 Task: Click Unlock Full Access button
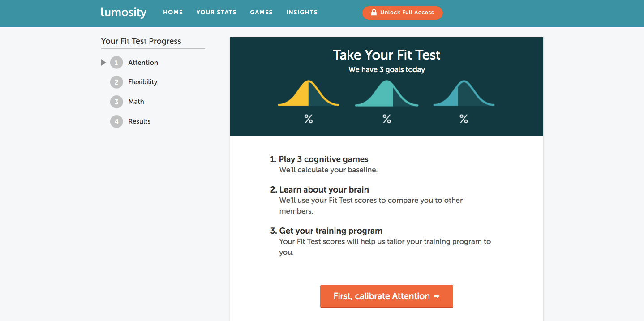click(x=403, y=13)
